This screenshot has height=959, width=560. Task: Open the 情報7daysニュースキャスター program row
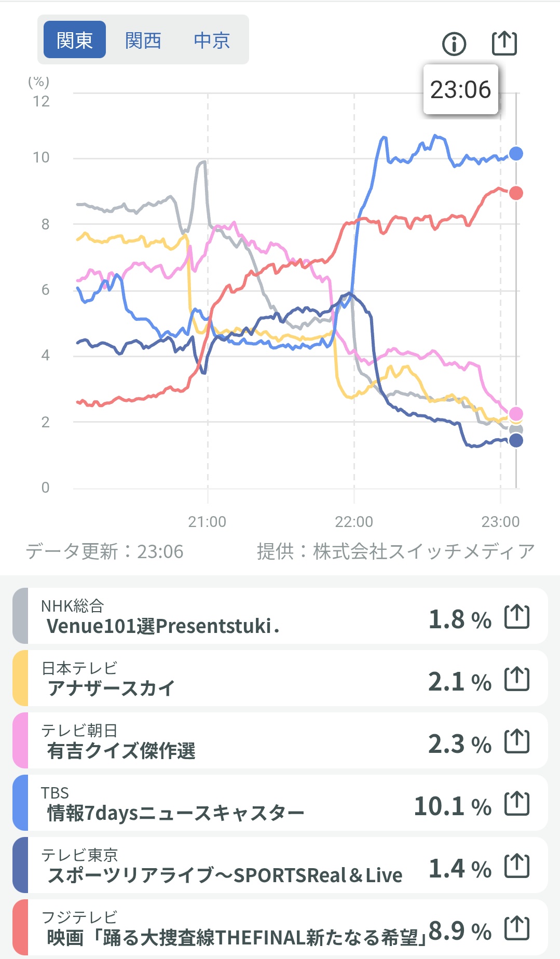pyautogui.click(x=280, y=803)
